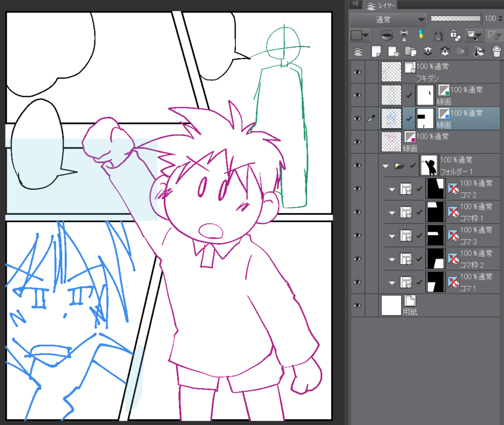Hide the 用紙 paper layer
This screenshot has width=504, height=425.
coord(358,305)
